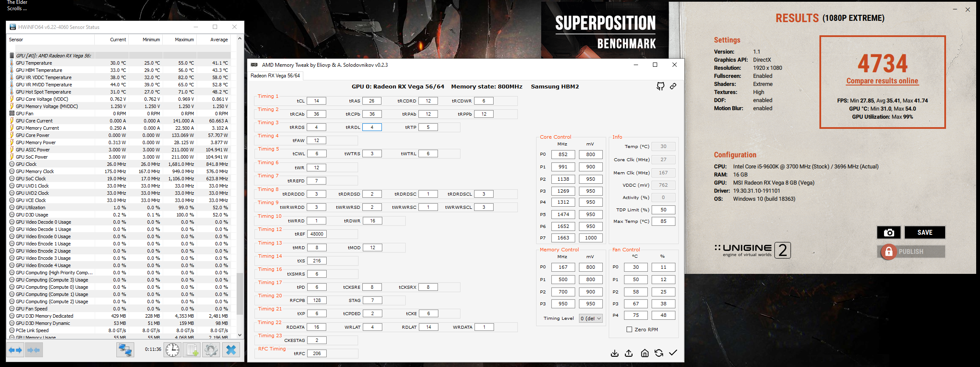Apply settings with the checkmark icon
The height and width of the screenshot is (367, 980).
click(x=673, y=353)
